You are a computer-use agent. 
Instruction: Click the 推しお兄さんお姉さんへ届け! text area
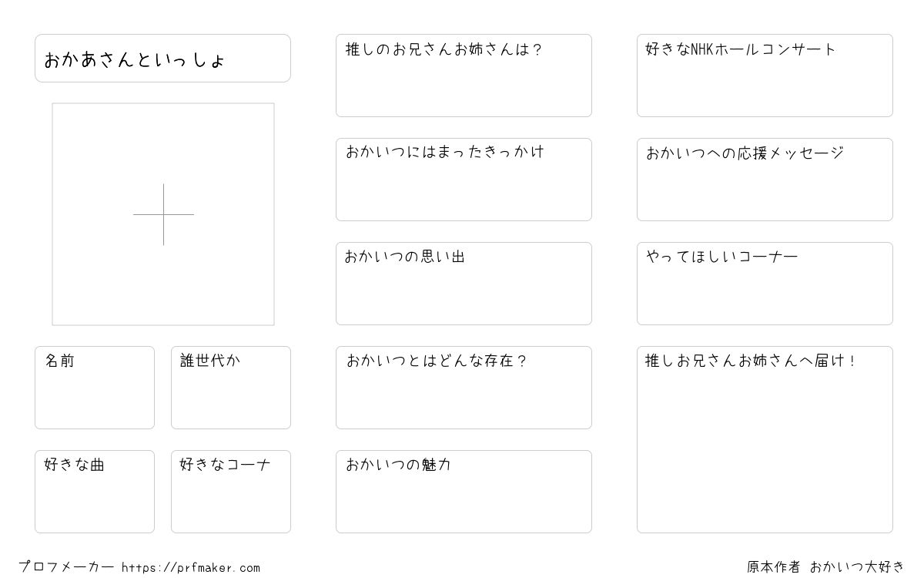tap(765, 439)
